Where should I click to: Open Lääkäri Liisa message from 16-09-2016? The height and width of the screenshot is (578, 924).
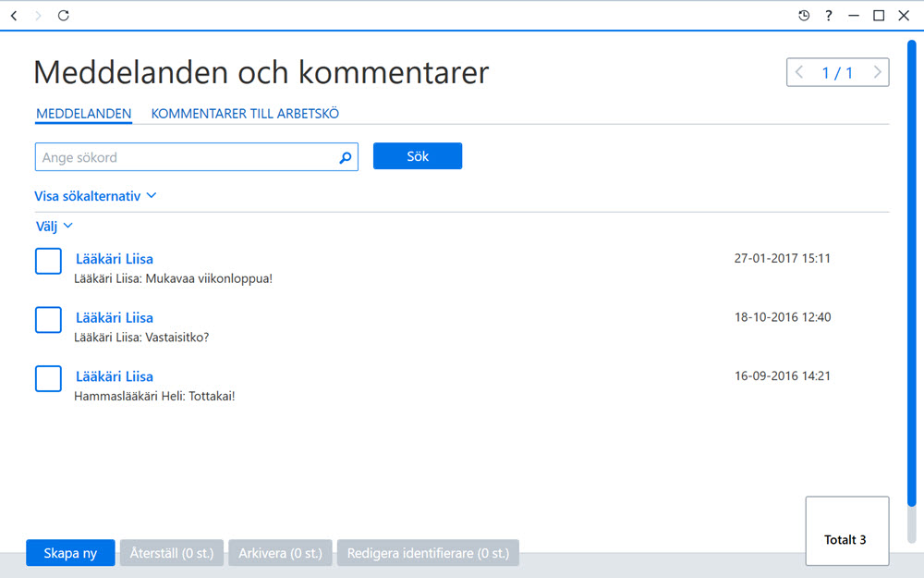(x=115, y=377)
